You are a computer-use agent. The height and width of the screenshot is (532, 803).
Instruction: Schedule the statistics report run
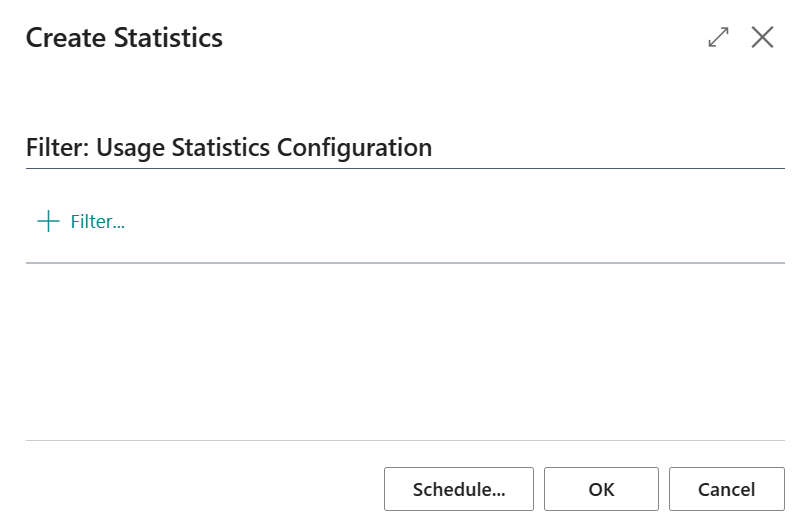[x=459, y=489]
